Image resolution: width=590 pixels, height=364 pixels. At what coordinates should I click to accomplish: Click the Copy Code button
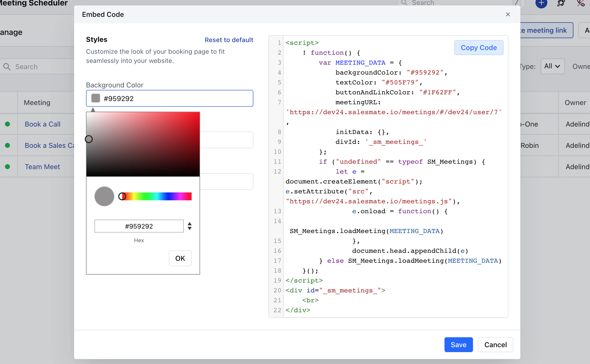tap(479, 48)
